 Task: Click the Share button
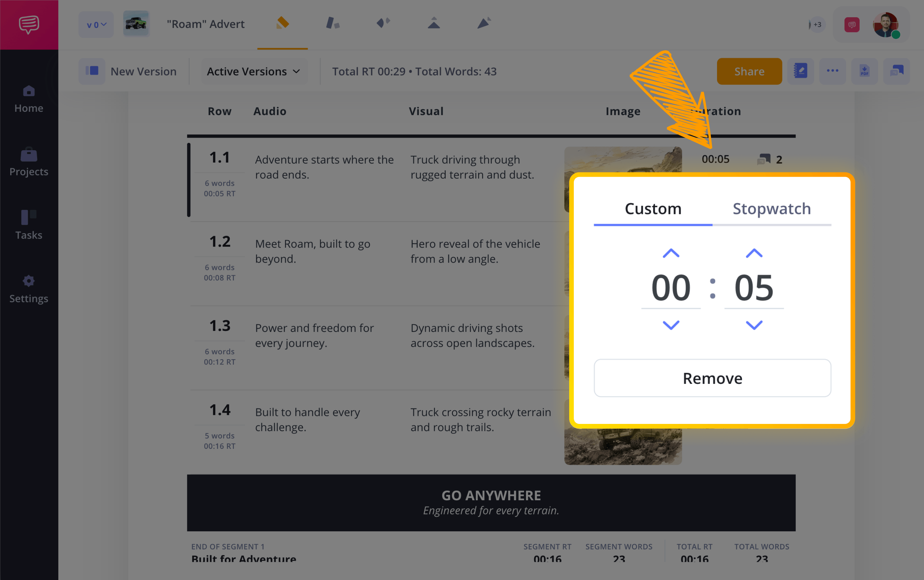click(749, 71)
